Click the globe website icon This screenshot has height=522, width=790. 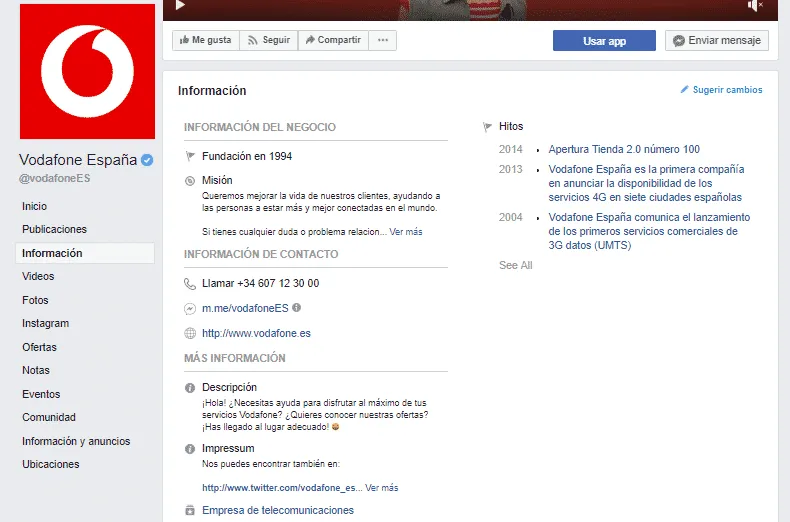click(x=190, y=333)
